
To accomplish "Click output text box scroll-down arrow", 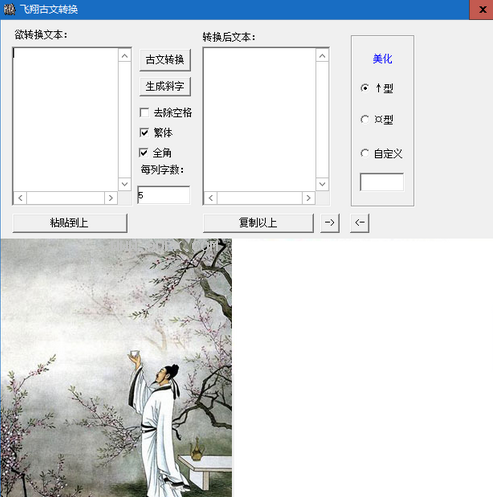I will pyautogui.click(x=322, y=184).
